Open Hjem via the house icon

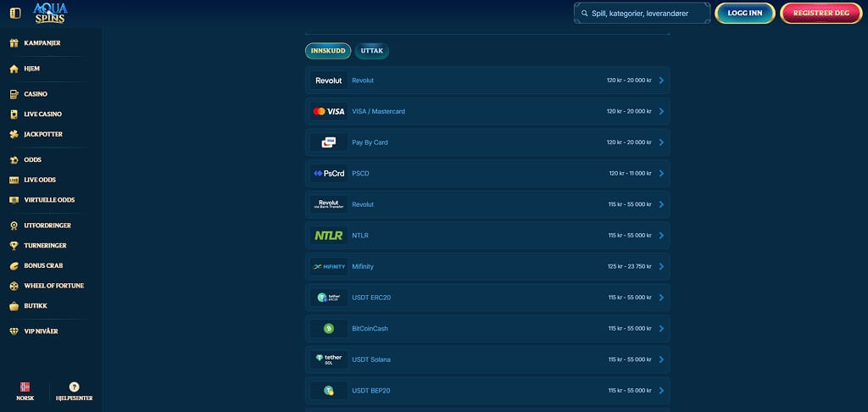click(x=14, y=69)
